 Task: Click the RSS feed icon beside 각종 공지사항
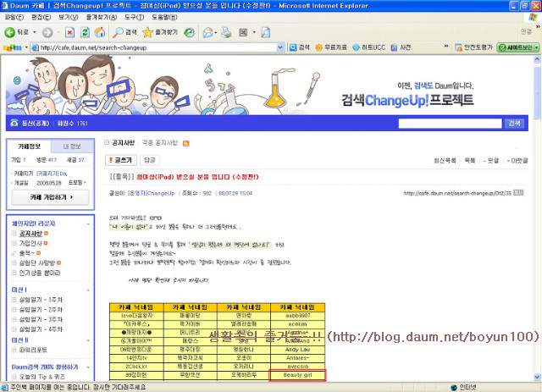pyautogui.click(x=186, y=143)
